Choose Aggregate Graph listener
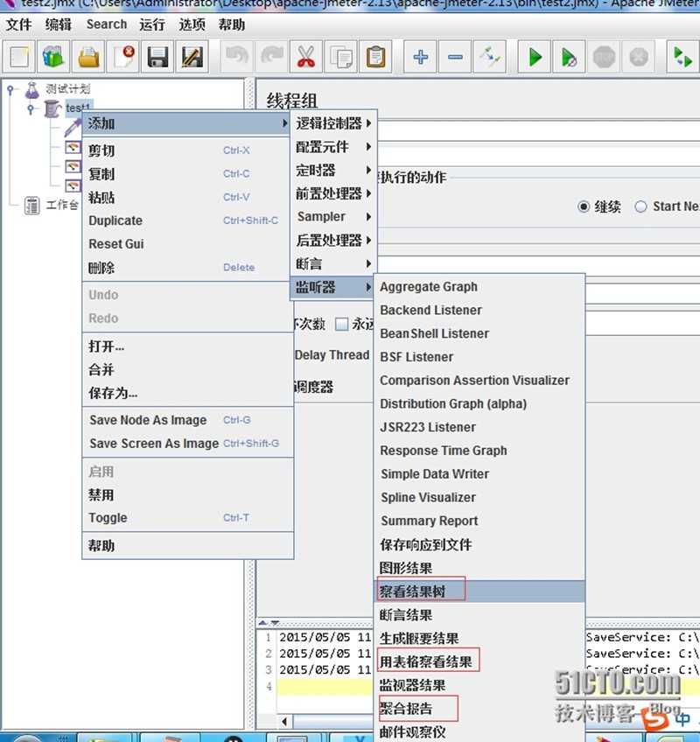 [x=480, y=287]
